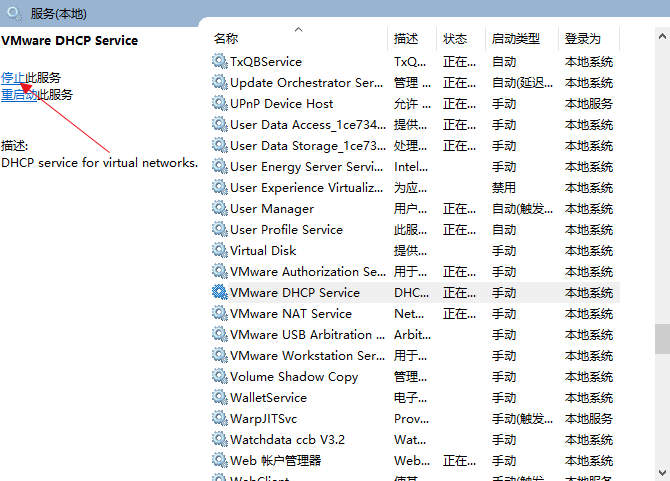Click the gear icon beside UPnP Device Host

click(x=220, y=103)
